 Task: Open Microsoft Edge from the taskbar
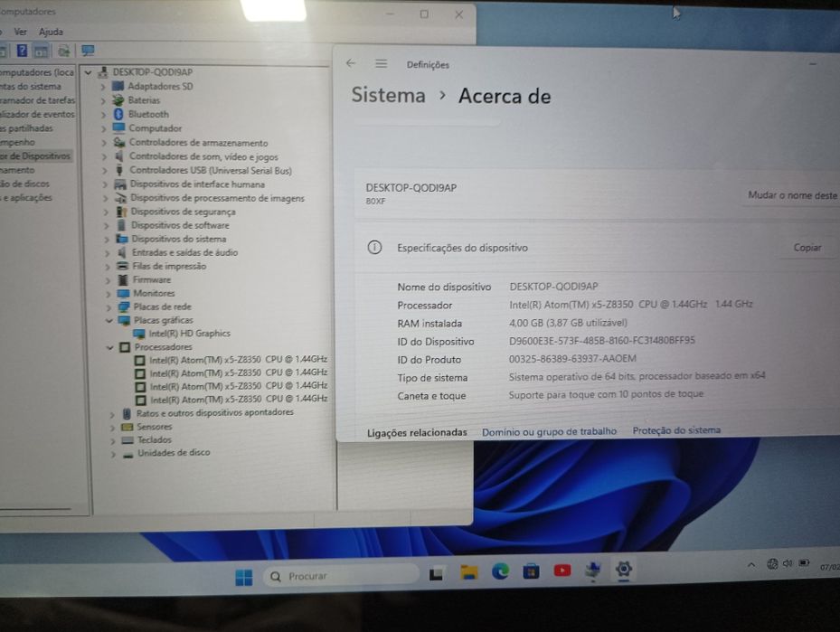click(x=500, y=572)
